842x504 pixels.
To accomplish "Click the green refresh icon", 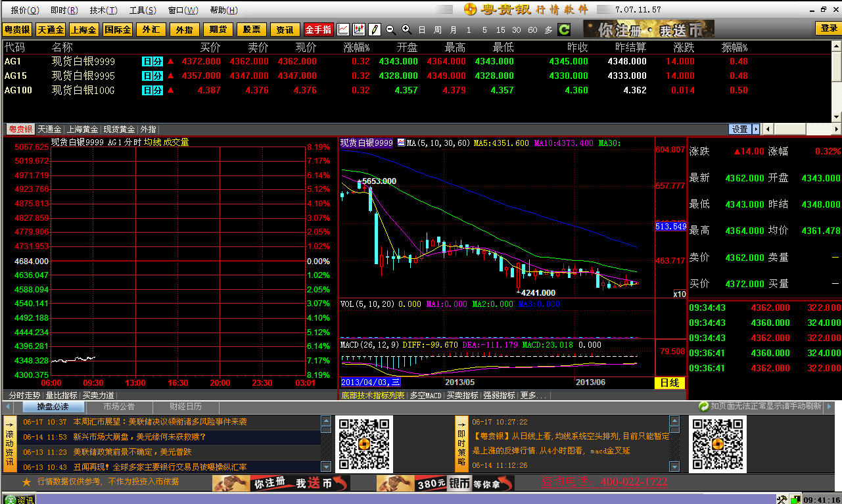I will pos(564,30).
